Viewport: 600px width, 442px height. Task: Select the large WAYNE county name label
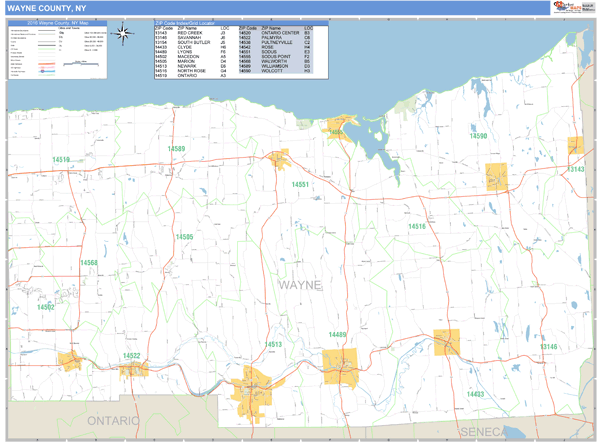click(x=300, y=285)
